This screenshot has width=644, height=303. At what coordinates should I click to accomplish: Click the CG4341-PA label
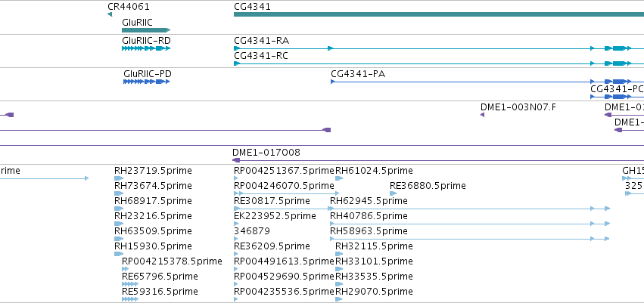(358, 74)
